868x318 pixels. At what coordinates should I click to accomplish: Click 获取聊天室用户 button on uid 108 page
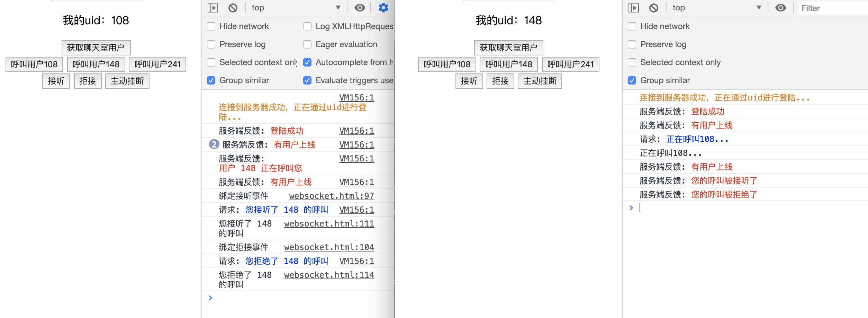[96, 48]
